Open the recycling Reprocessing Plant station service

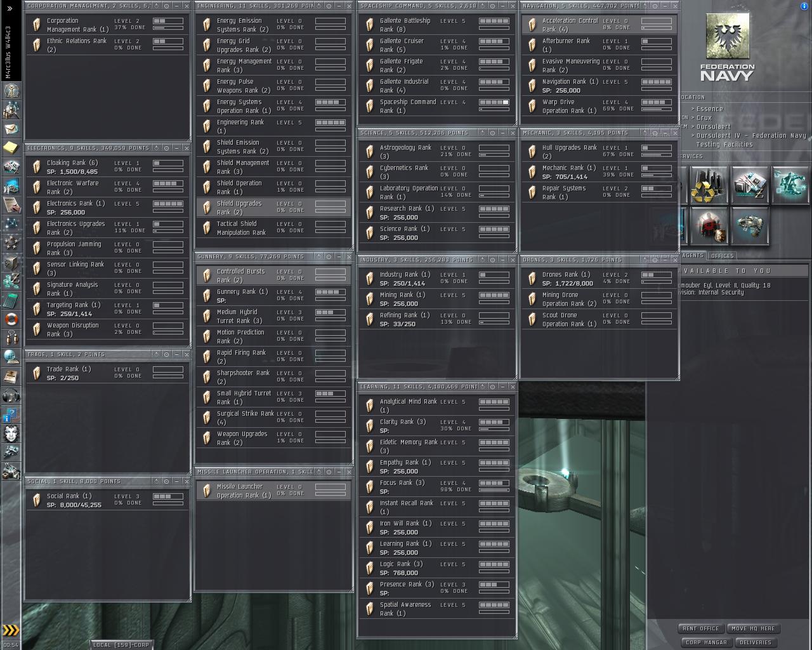[x=709, y=185]
